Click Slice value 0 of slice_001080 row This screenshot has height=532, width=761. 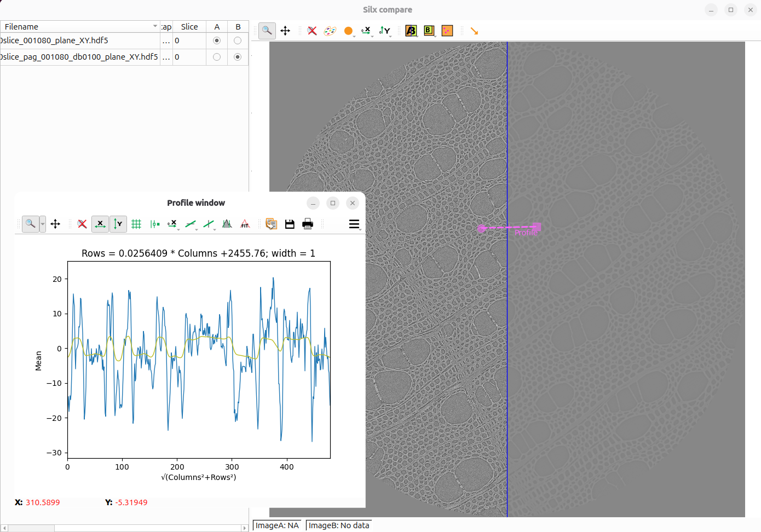click(x=189, y=41)
